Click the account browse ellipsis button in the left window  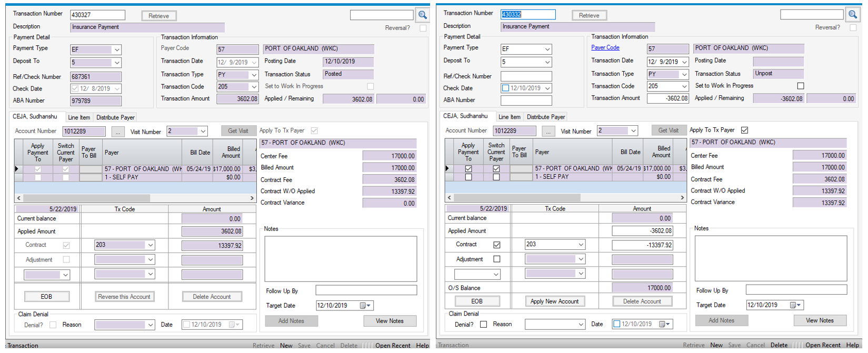tap(117, 132)
